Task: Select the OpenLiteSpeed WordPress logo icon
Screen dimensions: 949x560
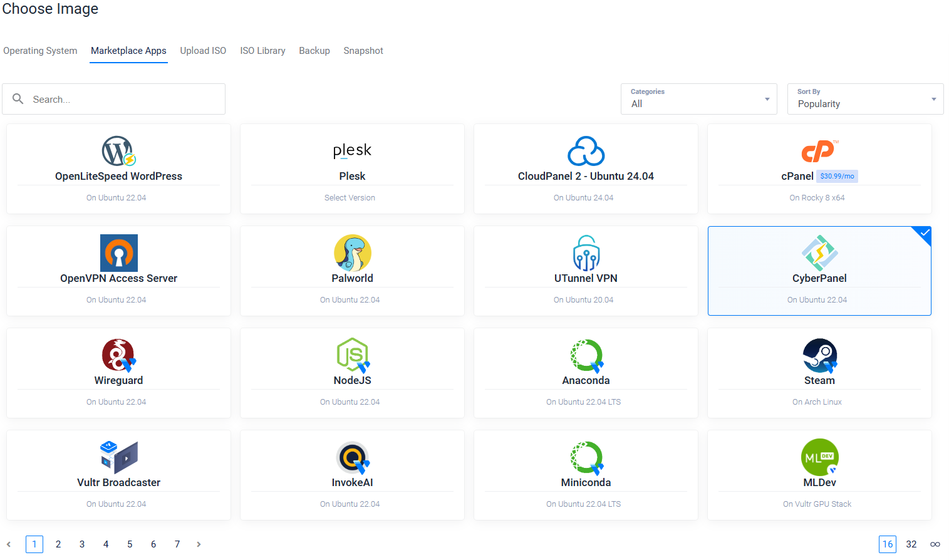Action: tap(119, 151)
